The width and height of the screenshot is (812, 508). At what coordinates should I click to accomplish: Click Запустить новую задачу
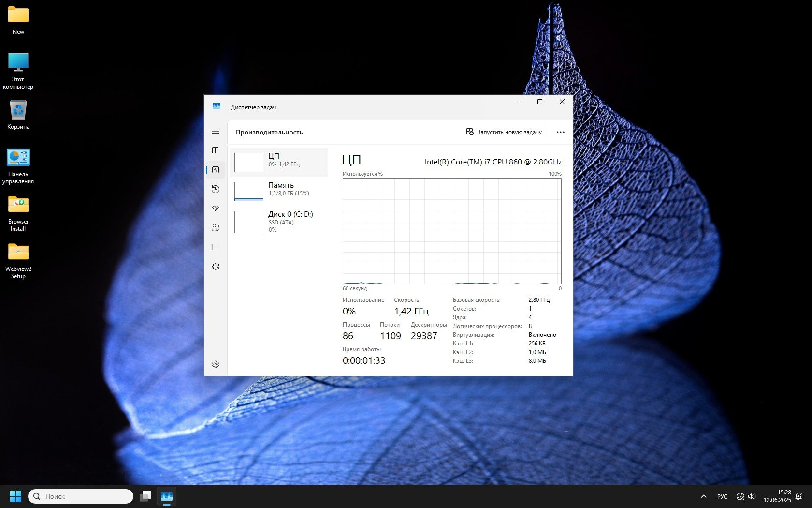[x=504, y=132]
